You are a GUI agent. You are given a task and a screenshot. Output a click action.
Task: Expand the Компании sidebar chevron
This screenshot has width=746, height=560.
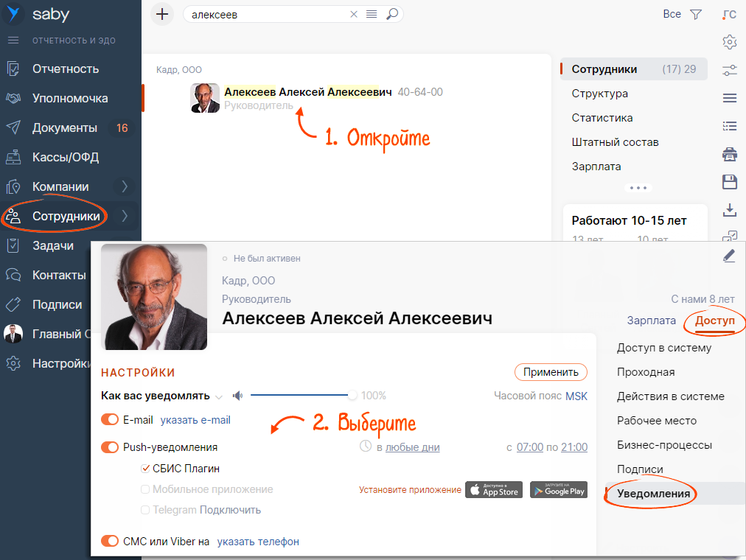(125, 186)
